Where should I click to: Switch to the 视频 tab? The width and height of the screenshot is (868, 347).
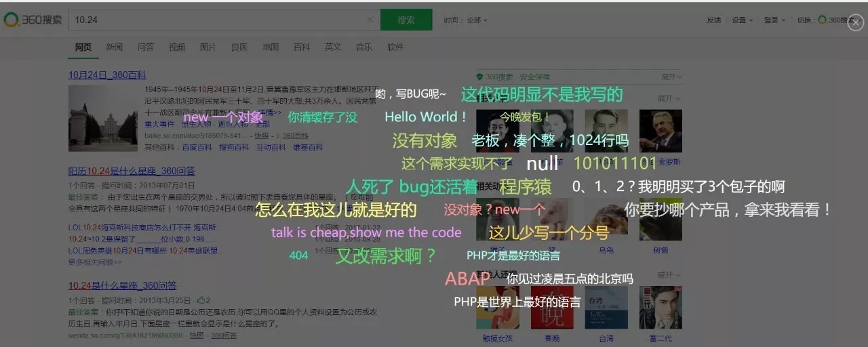point(177,47)
